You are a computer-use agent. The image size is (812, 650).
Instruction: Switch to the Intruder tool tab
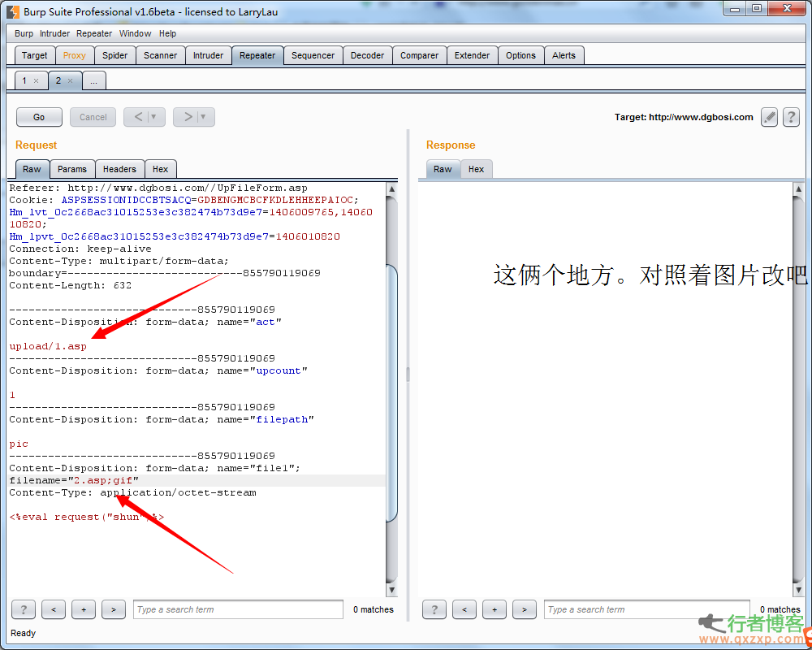pyautogui.click(x=208, y=55)
